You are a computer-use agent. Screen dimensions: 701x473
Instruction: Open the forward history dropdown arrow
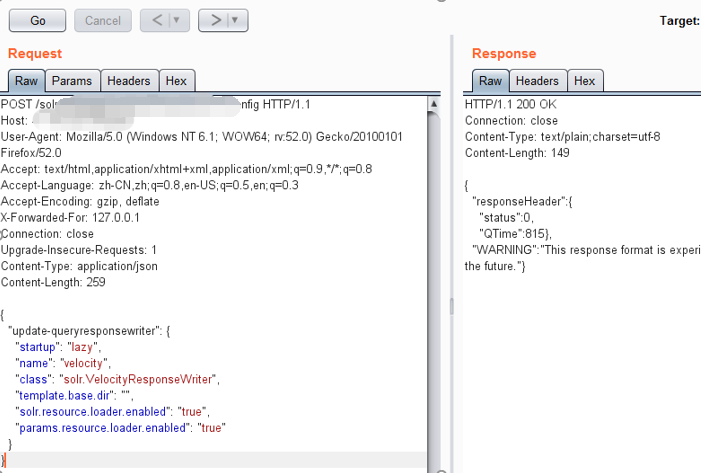click(x=235, y=20)
